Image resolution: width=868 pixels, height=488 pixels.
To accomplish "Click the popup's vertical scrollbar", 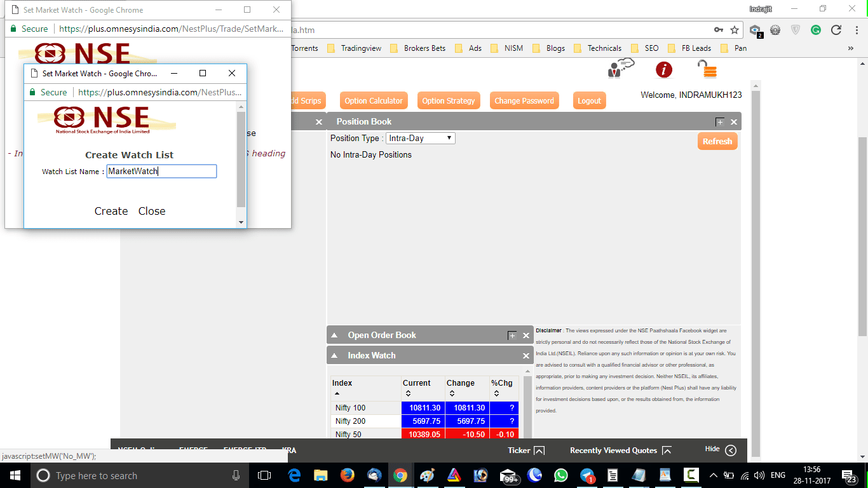I will tap(241, 159).
